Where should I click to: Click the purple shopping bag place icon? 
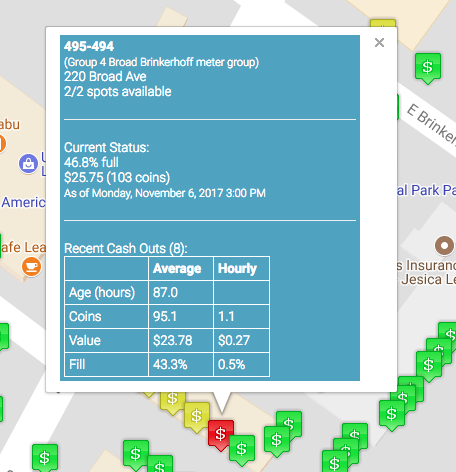28,163
